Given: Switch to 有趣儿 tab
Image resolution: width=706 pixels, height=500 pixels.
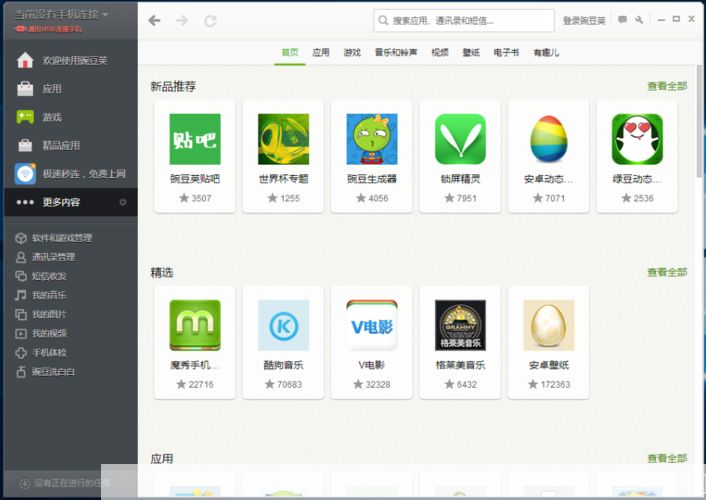Looking at the screenshot, I should point(546,53).
